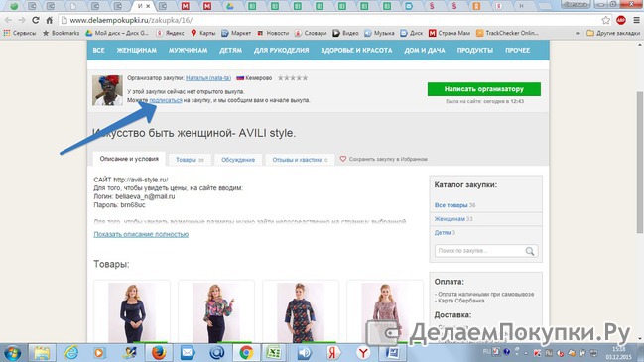The image size is (644, 362).
Task: Open the Chrome menu (three lines) icon
Action: [636, 20]
